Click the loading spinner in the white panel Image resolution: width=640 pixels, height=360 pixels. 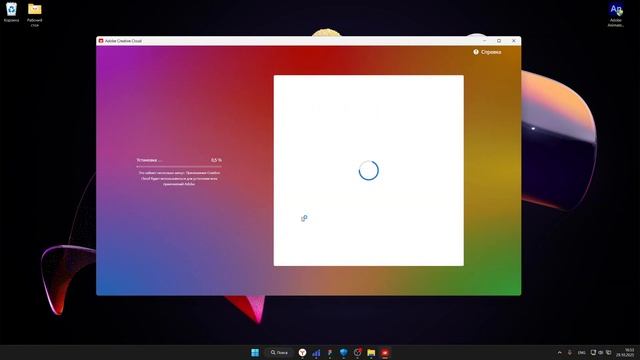click(369, 170)
